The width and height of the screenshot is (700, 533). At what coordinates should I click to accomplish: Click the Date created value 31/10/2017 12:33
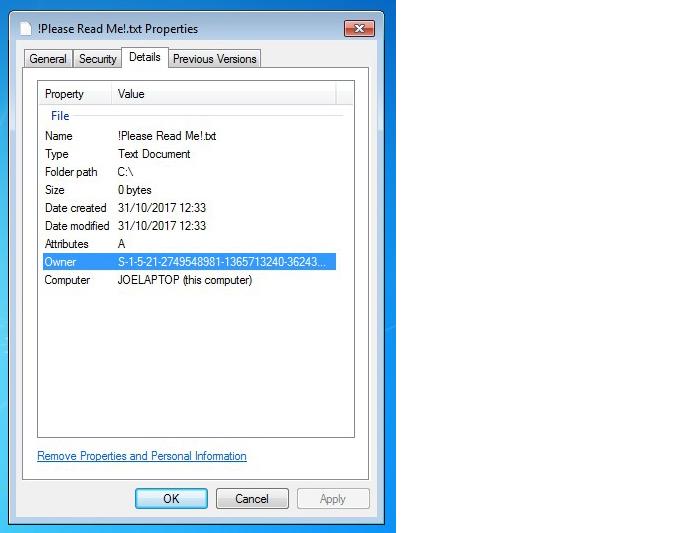(x=162, y=208)
